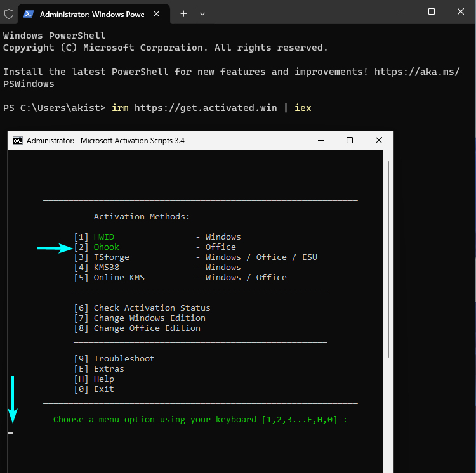Minimize the Windows Terminal window
Viewport: 476px width, 473px height.
(x=402, y=11)
